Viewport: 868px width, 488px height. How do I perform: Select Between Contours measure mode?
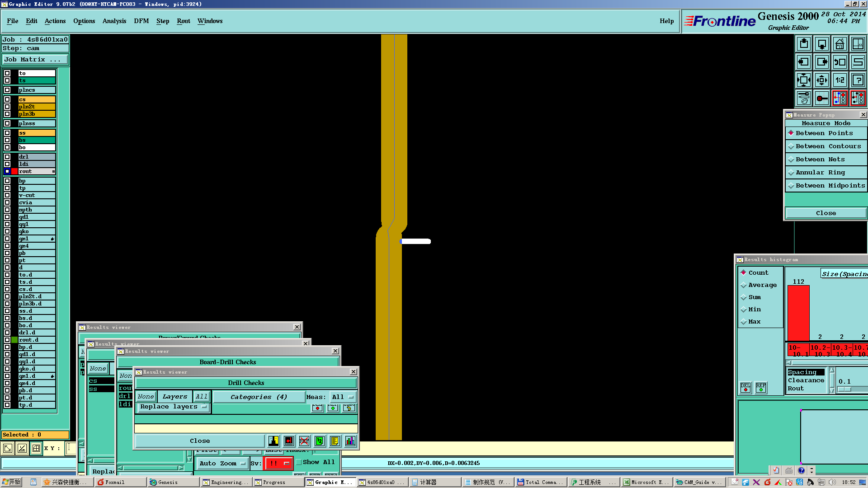click(x=826, y=146)
